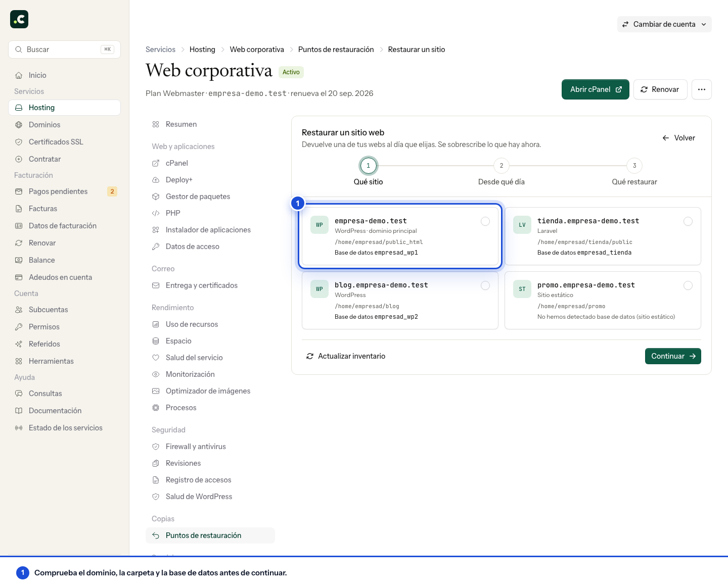Image resolution: width=728 pixels, height=588 pixels.
Task: Click the Entrega y certificados mail icon
Action: [x=156, y=285]
